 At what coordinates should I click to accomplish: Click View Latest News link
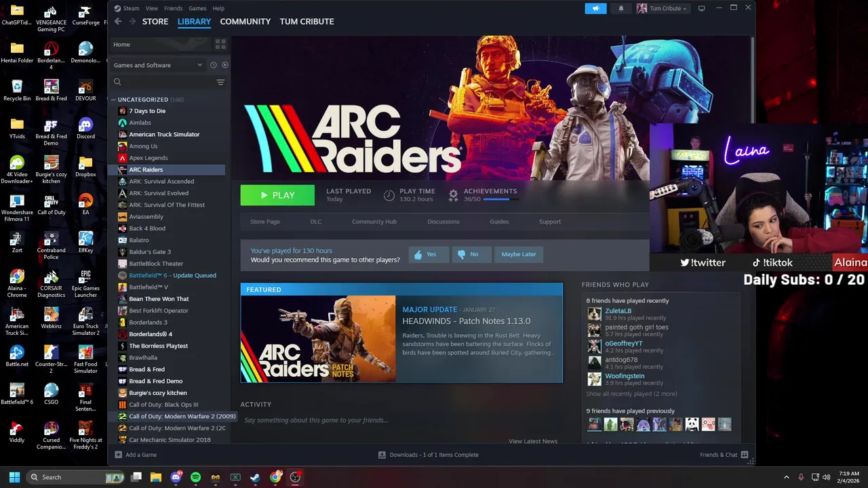click(533, 441)
